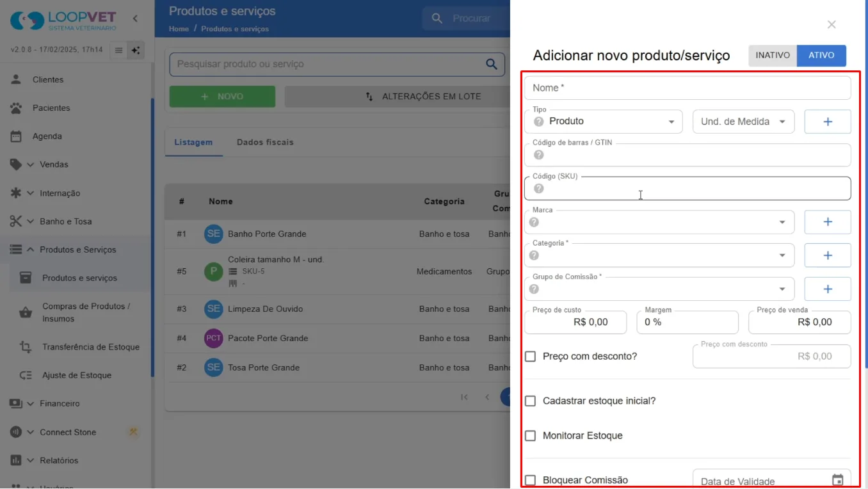Image resolution: width=868 pixels, height=489 pixels.
Task: Open the Tipo Produto dropdown
Action: [x=603, y=122]
